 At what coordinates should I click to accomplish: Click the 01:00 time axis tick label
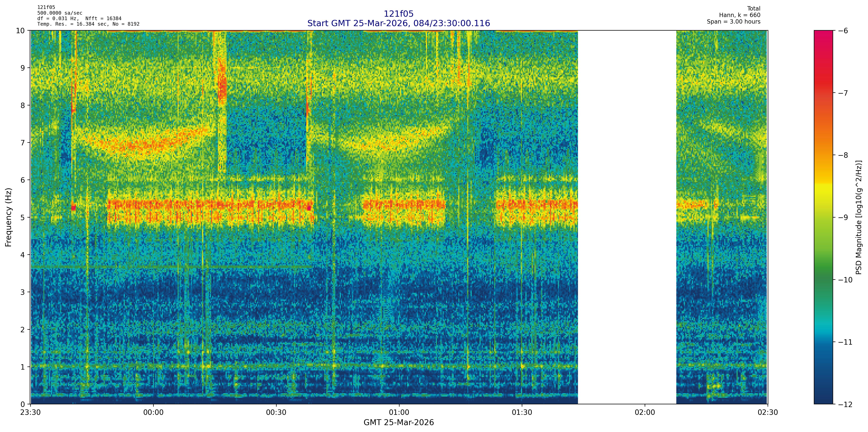point(399,412)
